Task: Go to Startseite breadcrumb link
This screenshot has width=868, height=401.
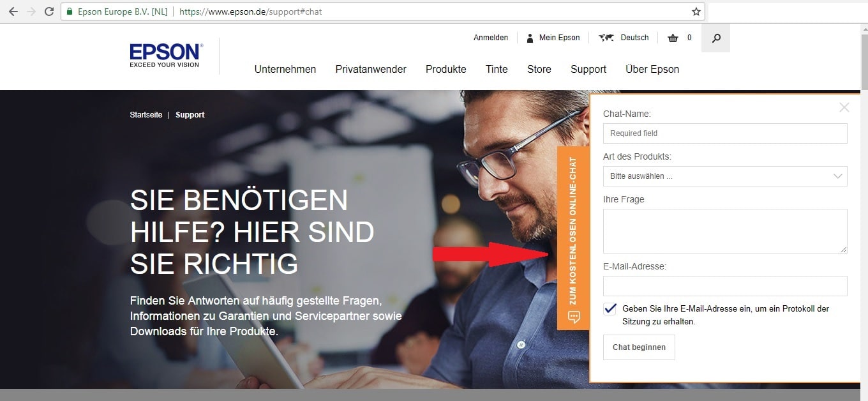Action: (146, 115)
